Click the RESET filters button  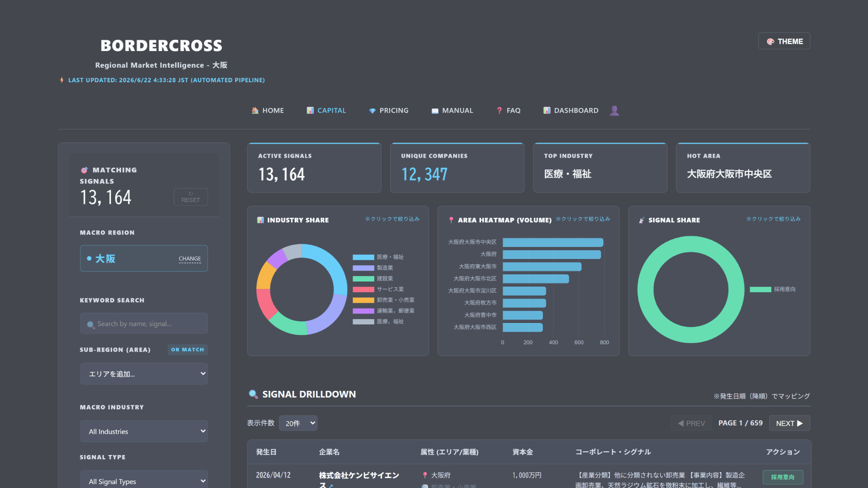[x=191, y=197]
